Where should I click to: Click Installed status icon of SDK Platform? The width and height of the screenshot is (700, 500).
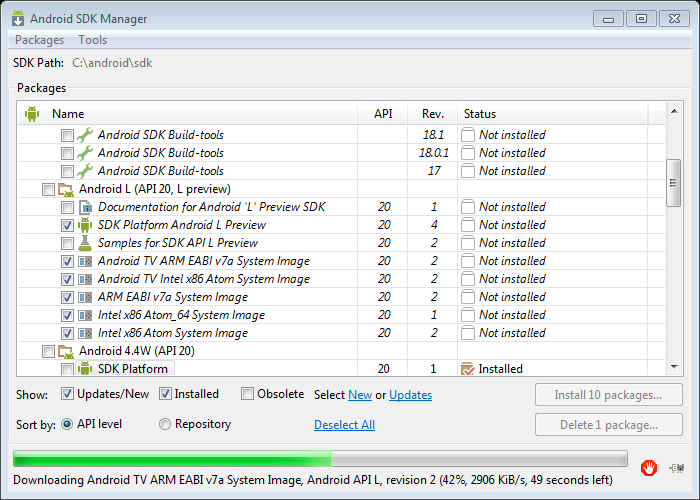pyautogui.click(x=467, y=369)
